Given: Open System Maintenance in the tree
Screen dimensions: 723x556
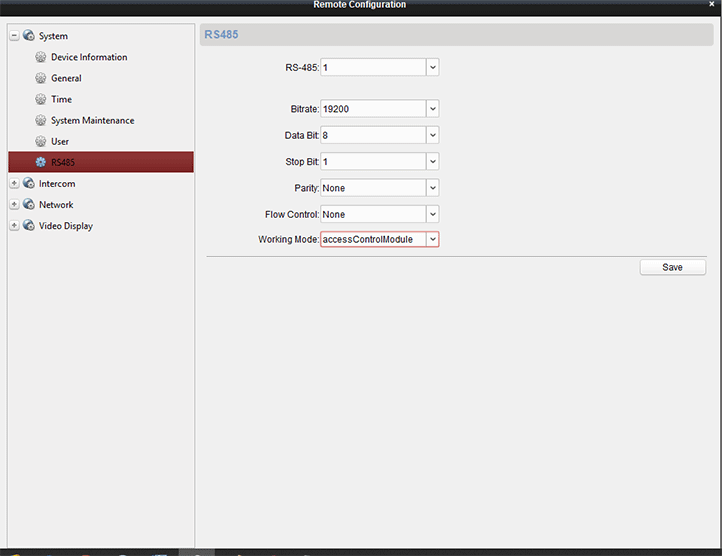Looking at the screenshot, I should (x=92, y=120).
